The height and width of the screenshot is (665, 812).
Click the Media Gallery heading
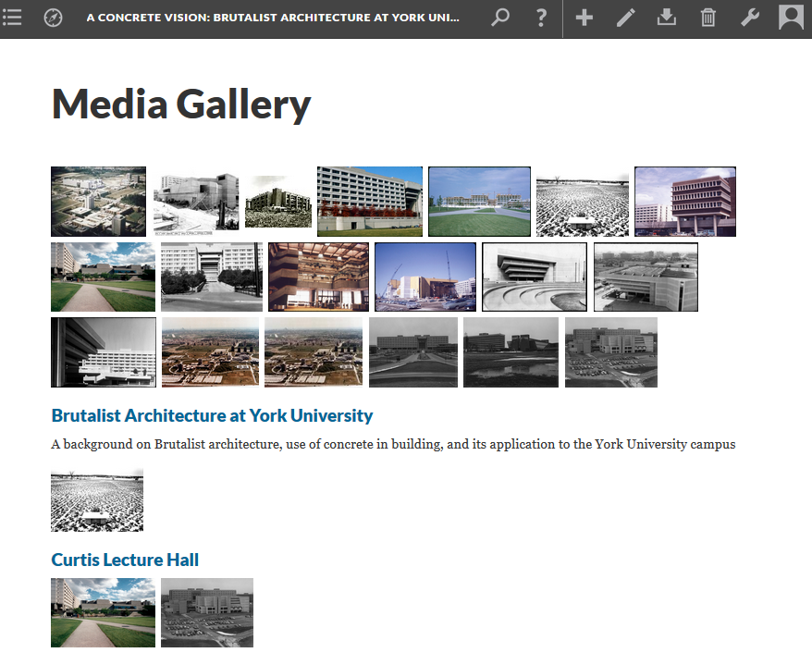(181, 105)
